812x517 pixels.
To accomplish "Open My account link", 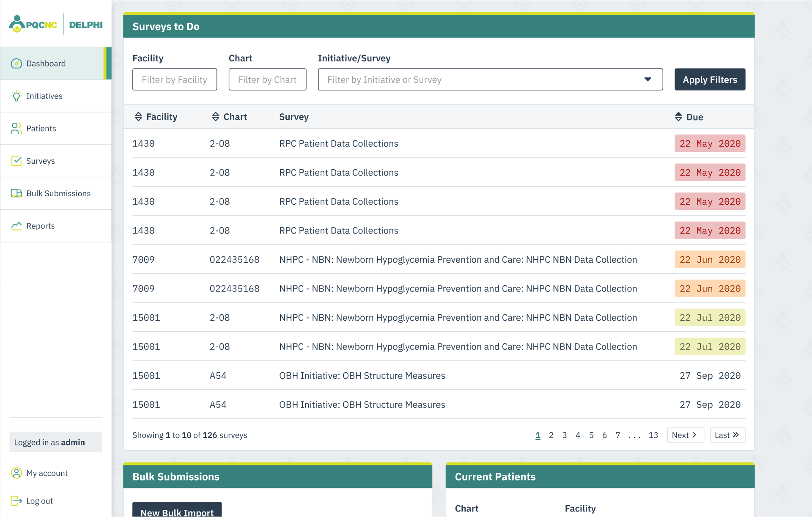I will pyautogui.click(x=39, y=473).
